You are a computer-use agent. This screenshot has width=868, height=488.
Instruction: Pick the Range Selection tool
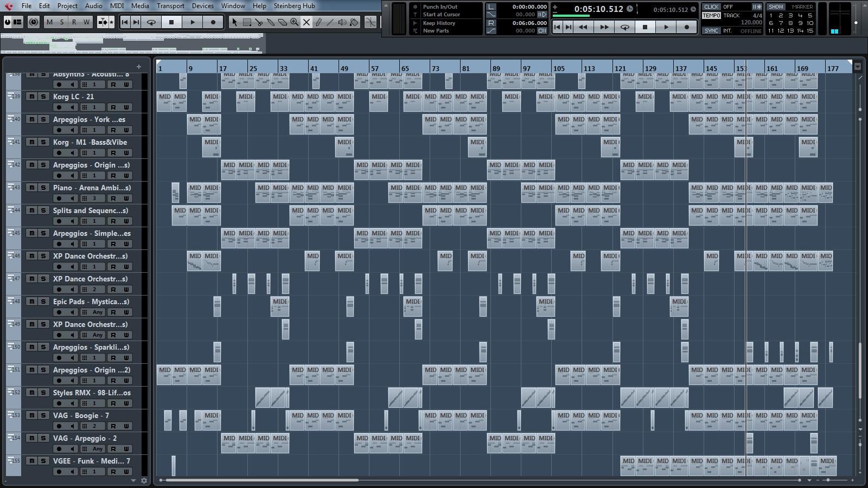point(247,22)
